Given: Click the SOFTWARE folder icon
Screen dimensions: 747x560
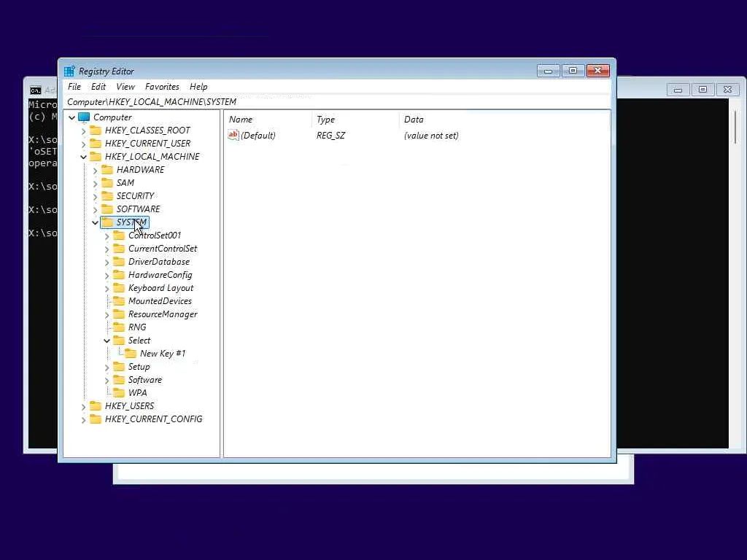Looking at the screenshot, I should 108,209.
